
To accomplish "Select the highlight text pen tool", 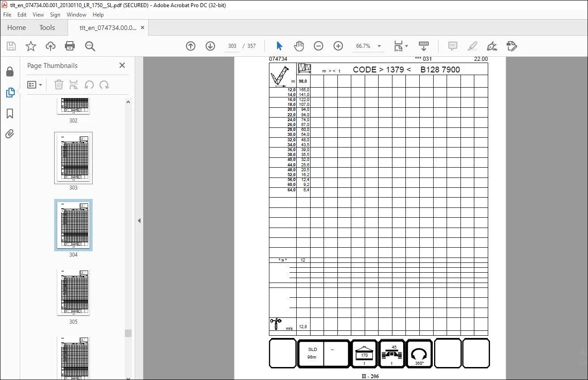I will (472, 46).
